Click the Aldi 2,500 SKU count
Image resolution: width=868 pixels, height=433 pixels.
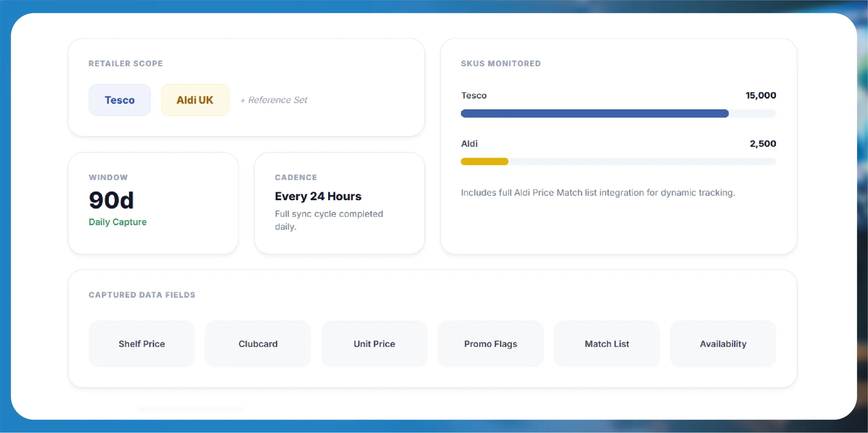763,144
